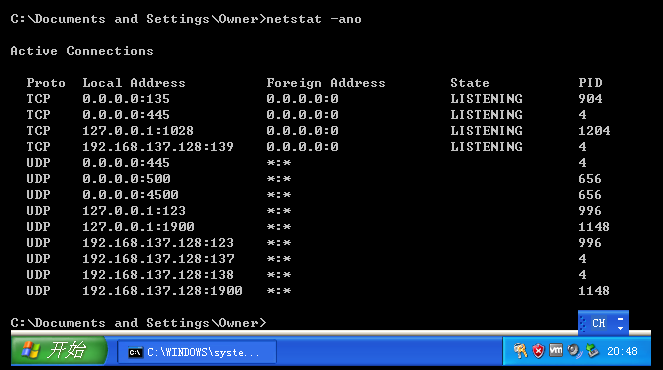The image size is (663, 370).
Task: Click local address 0.0.0.0:500
Action: [x=126, y=179]
